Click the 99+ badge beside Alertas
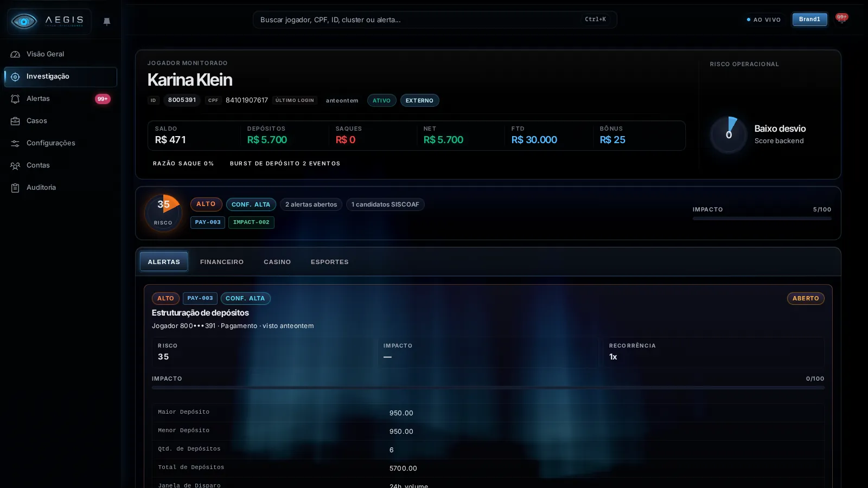The image size is (868, 488). click(x=103, y=99)
